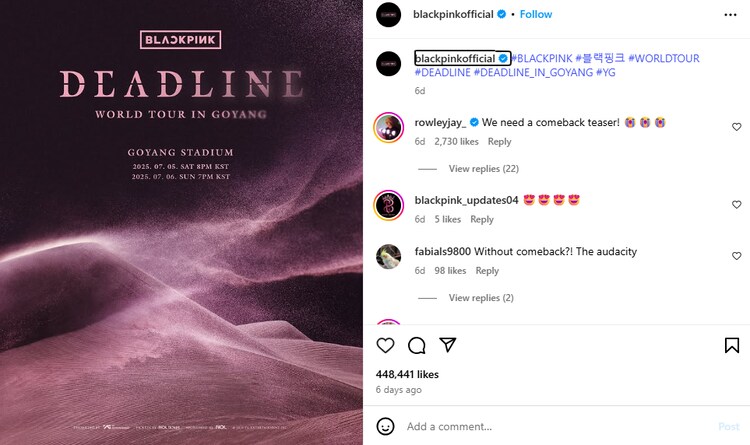Share post via paper plane icon
The height and width of the screenshot is (445, 750).
[x=448, y=345]
